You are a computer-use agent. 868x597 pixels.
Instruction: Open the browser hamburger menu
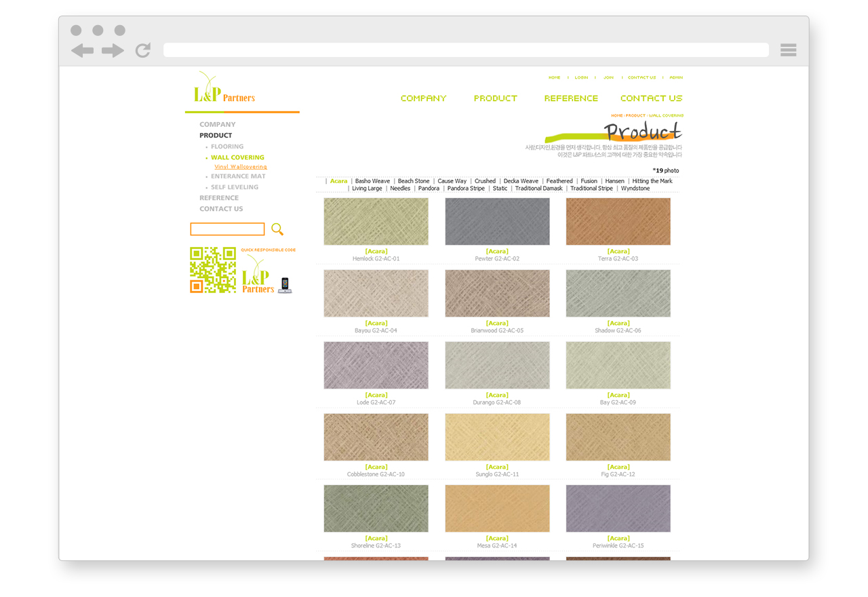[788, 50]
